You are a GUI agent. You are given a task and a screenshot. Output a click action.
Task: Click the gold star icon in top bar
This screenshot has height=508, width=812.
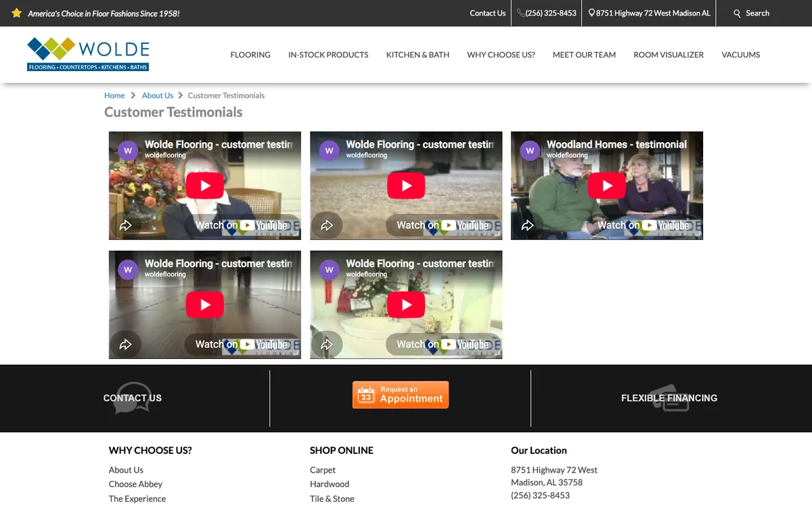click(17, 13)
